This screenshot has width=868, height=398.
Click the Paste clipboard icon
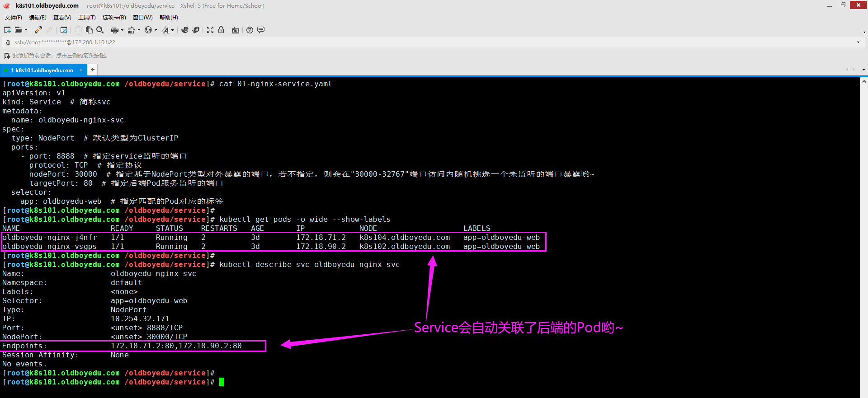[x=89, y=30]
